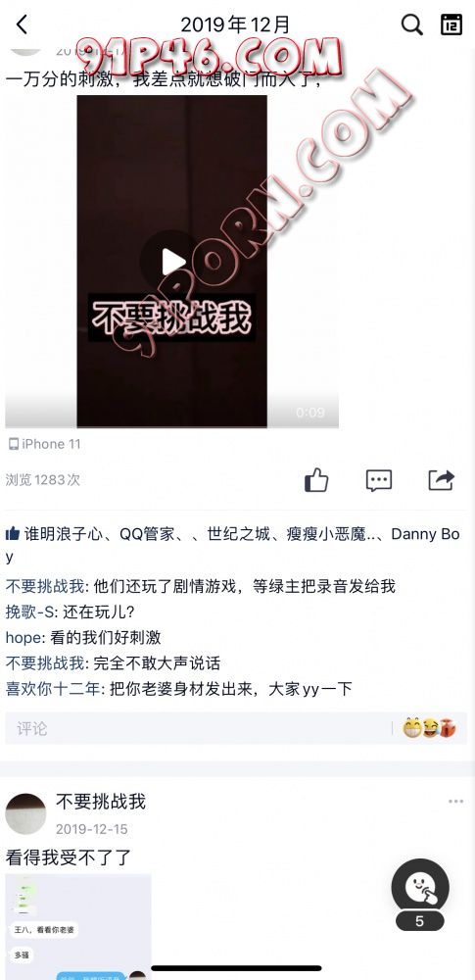Open commenter 挽歌-S profile link
Viewport: 475px width, 980px height.
coord(29,612)
